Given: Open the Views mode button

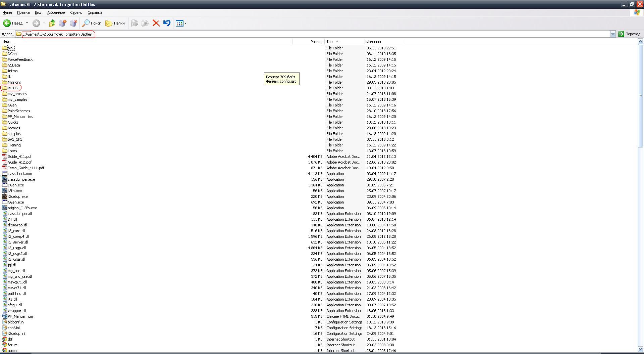Looking at the screenshot, I should click(179, 23).
